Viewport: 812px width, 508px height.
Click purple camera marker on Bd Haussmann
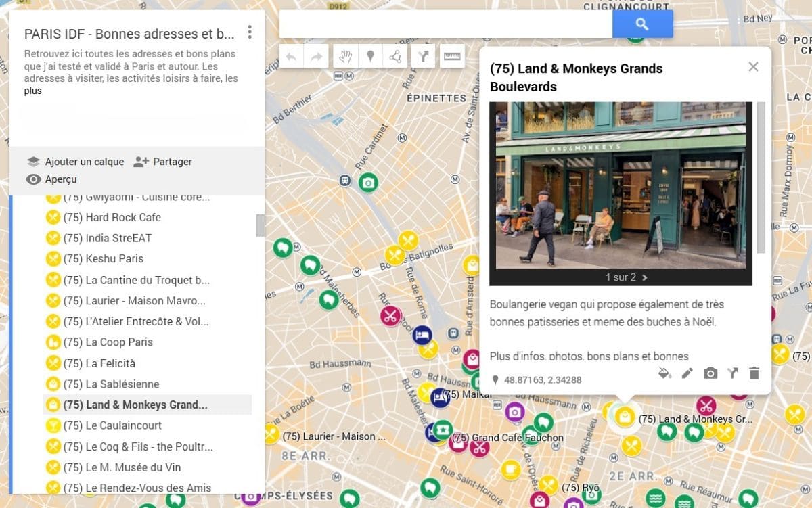click(x=515, y=411)
